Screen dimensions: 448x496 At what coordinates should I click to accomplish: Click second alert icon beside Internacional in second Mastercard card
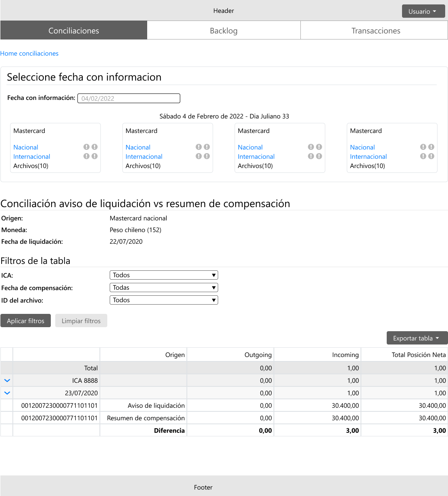click(207, 156)
